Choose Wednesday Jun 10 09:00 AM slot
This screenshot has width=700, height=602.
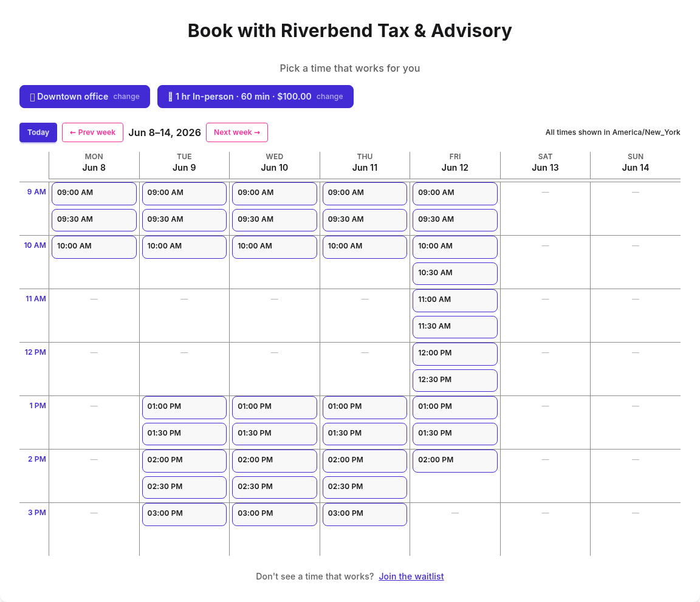coord(275,194)
